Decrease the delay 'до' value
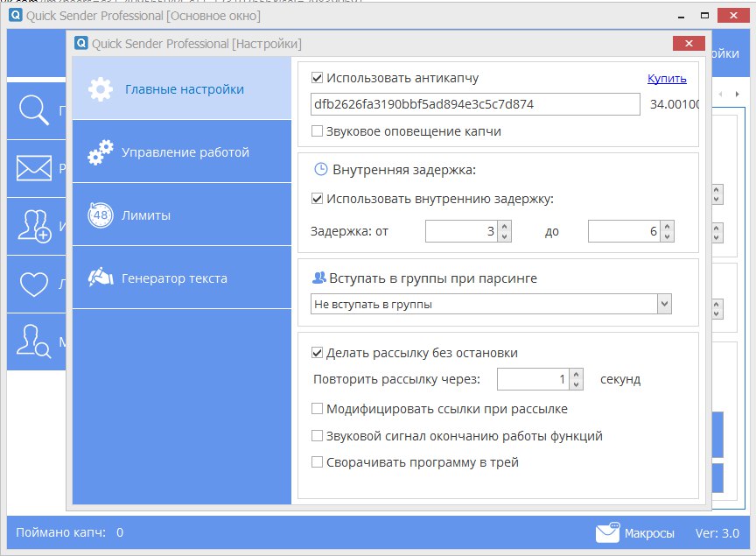The height and width of the screenshot is (556, 756). tap(668, 236)
